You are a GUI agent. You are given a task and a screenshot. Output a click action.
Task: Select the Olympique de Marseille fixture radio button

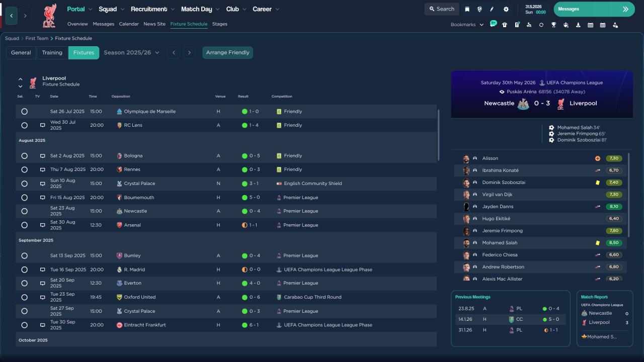coord(24,112)
